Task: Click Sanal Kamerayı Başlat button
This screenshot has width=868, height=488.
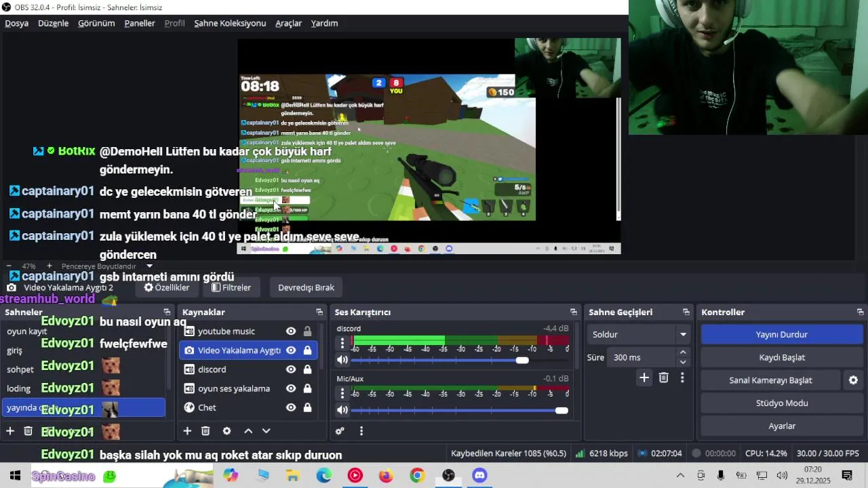Action: click(770, 380)
